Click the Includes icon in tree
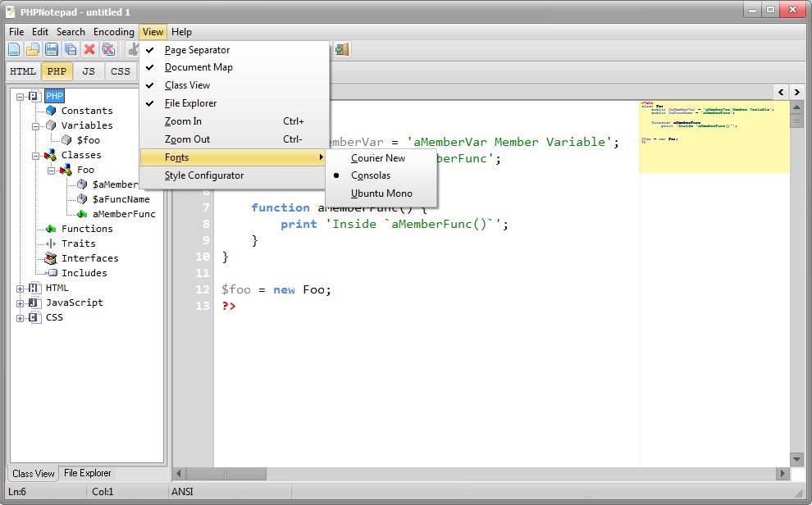 click(x=52, y=273)
